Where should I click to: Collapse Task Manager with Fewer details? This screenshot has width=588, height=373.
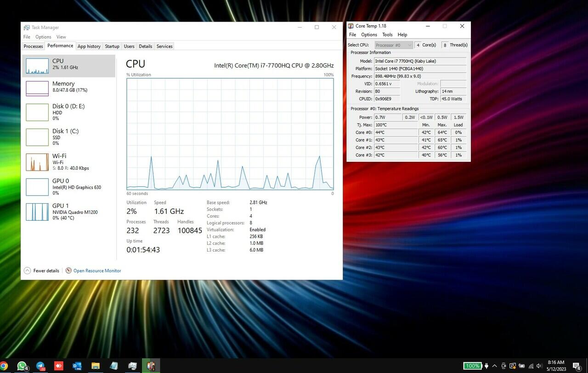pyautogui.click(x=41, y=271)
